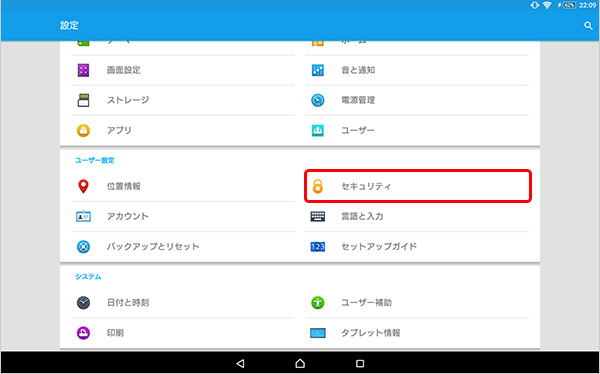
Task: Choose 日付と時刻 date and time
Action: coord(183,303)
